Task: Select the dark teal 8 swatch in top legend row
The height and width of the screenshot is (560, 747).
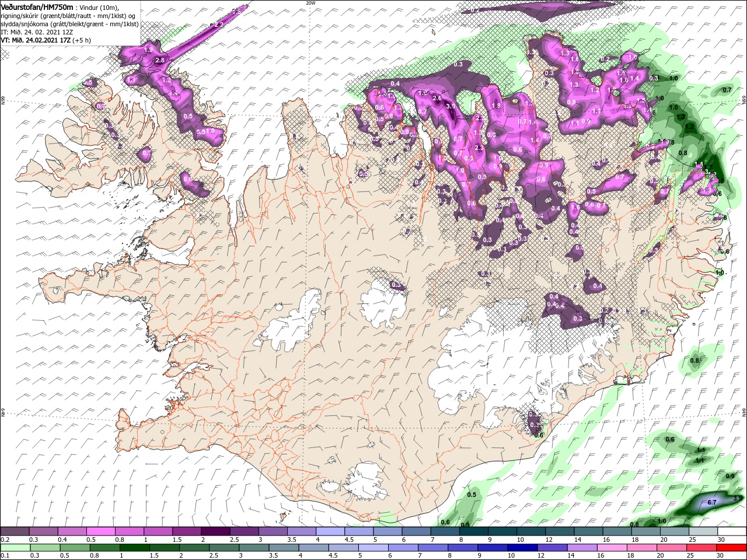Action: [x=474, y=531]
